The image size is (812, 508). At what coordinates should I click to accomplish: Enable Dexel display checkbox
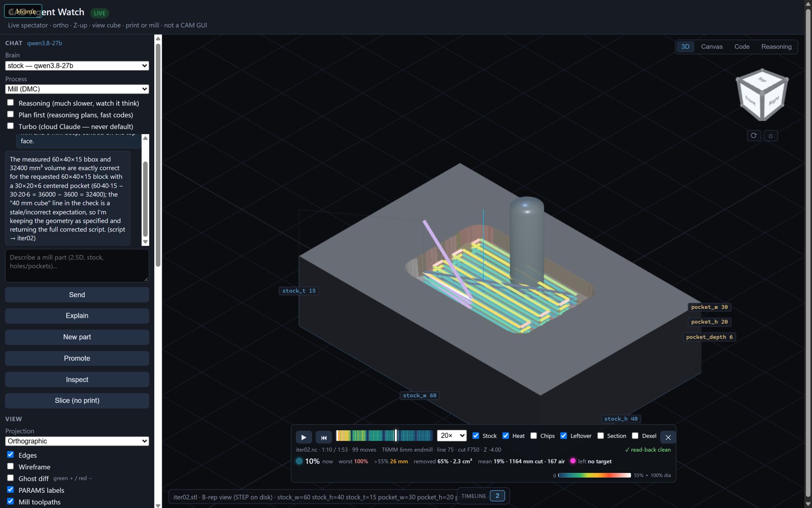pos(635,435)
